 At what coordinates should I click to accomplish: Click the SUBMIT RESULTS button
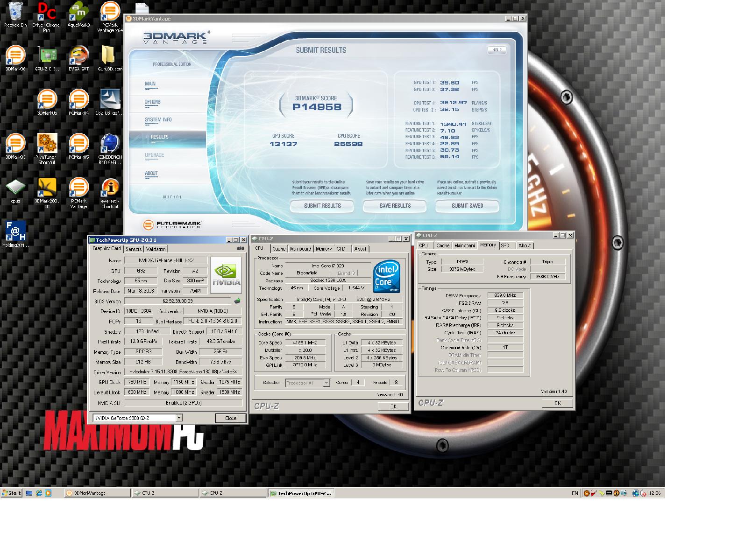tap(322, 206)
